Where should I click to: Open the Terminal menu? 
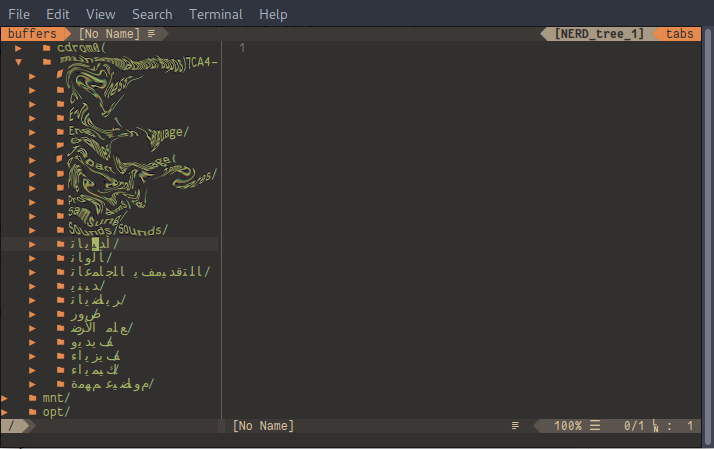(x=216, y=15)
